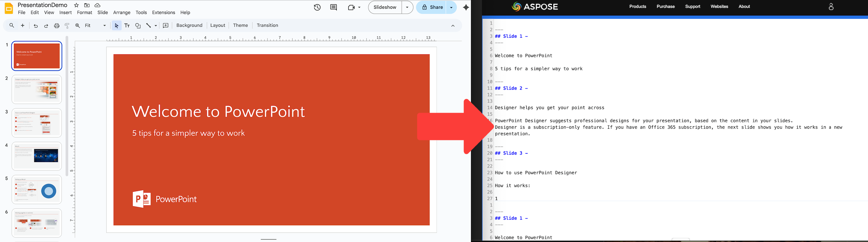Expand the Share options arrow
This screenshot has height=242, width=868.
451,7
